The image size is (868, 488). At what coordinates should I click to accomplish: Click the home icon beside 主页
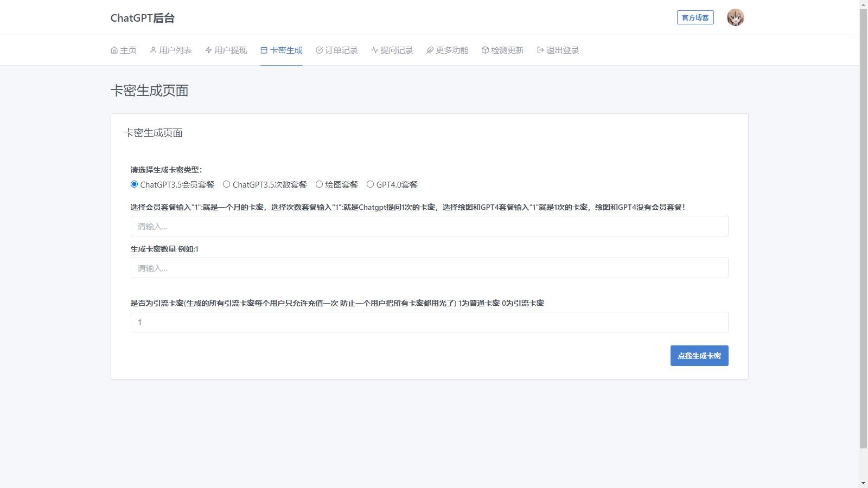(x=114, y=50)
